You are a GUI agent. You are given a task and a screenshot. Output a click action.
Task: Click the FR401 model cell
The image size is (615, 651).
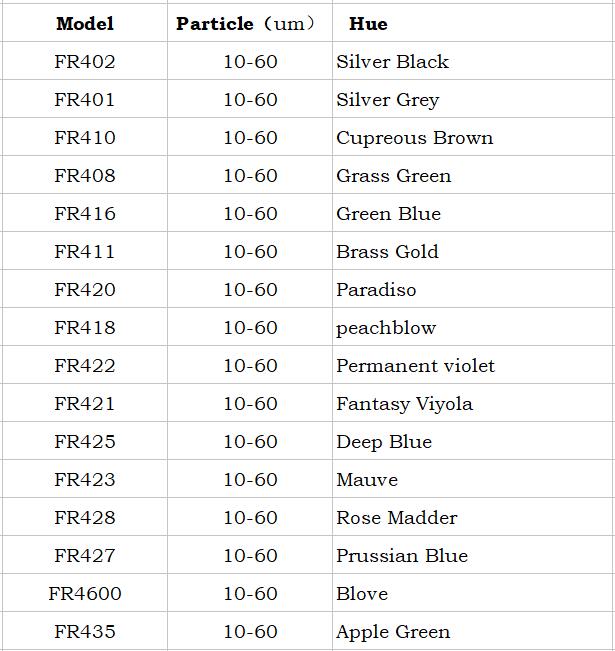click(x=85, y=99)
